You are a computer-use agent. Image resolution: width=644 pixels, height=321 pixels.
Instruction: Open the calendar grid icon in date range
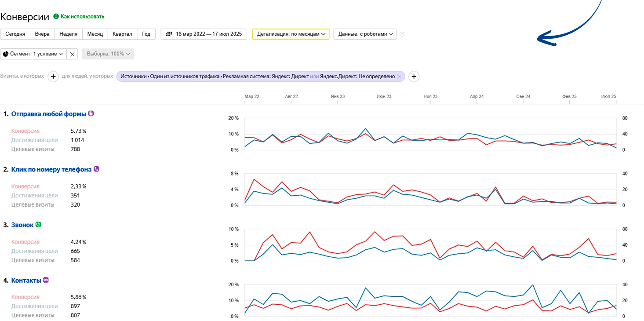(169, 34)
